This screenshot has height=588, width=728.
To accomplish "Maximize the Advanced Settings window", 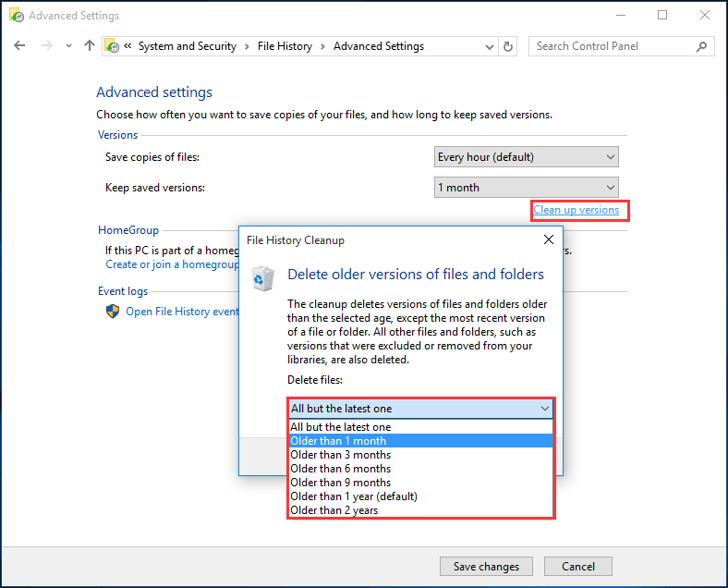I will point(662,16).
